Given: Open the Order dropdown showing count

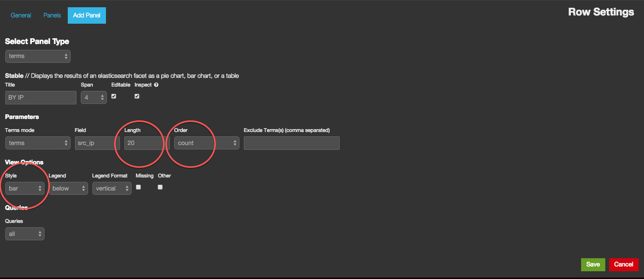Looking at the screenshot, I should coord(207,143).
